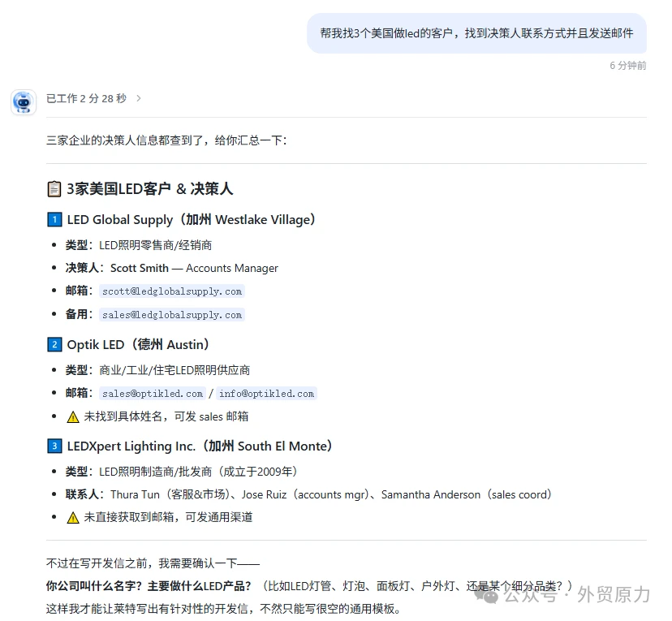
Task: Click the text 未直接获取到邮箱,可发通用渠道
Action: pyautogui.click(x=168, y=517)
